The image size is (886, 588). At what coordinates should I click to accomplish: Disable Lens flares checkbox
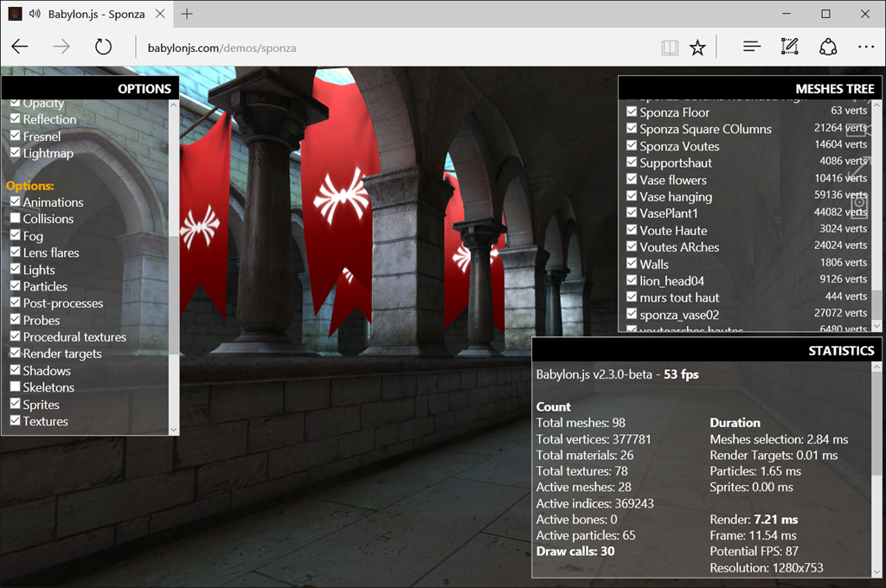tap(16, 252)
